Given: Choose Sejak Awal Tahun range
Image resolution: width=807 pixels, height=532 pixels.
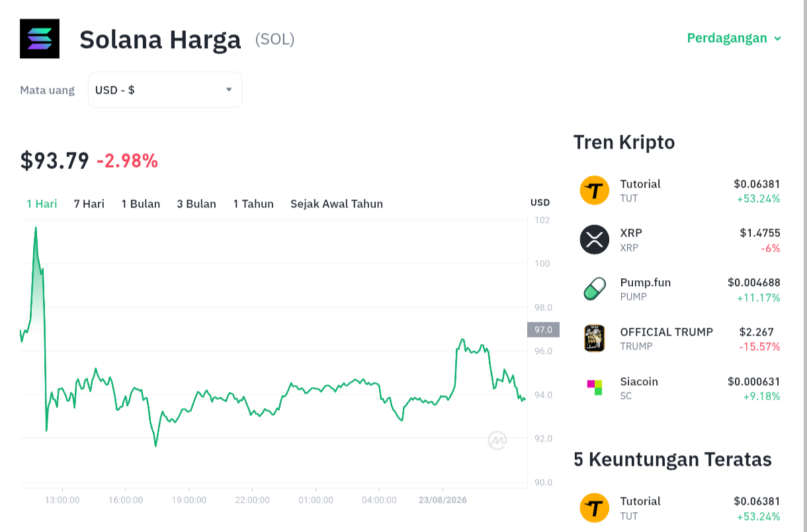Looking at the screenshot, I should click(337, 204).
